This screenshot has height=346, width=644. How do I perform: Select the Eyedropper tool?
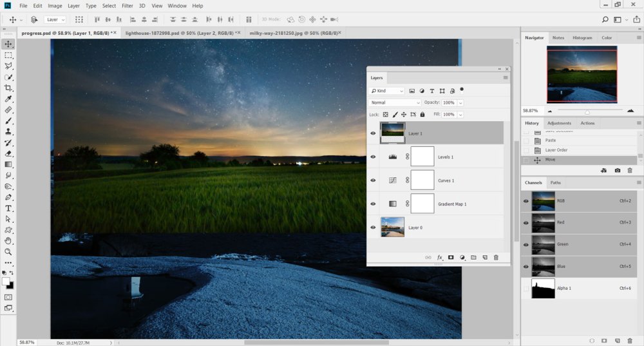coord(8,99)
